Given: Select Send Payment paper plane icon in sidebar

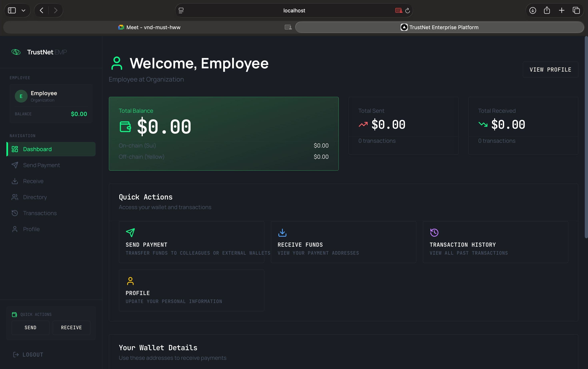Looking at the screenshot, I should tap(15, 165).
